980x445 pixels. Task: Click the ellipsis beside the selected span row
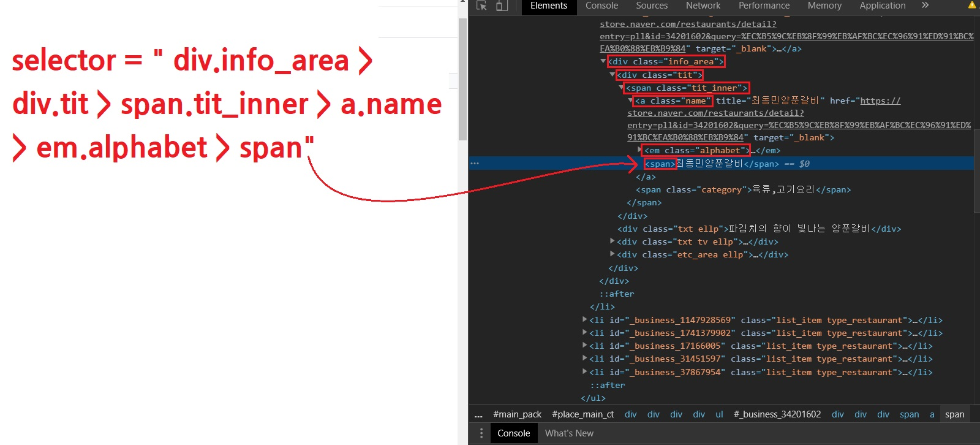(475, 164)
